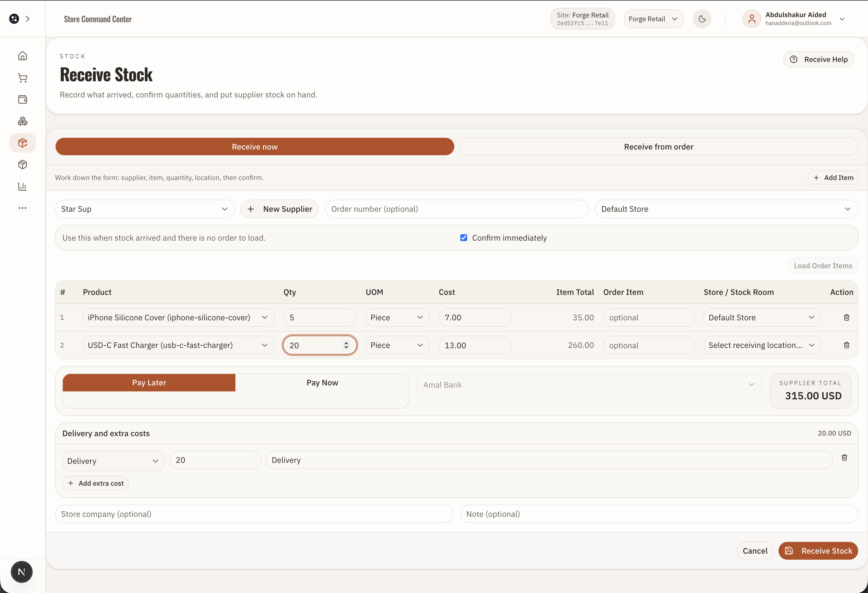The image size is (868, 593).
Task: Click the Store Command Center title
Action: (98, 19)
